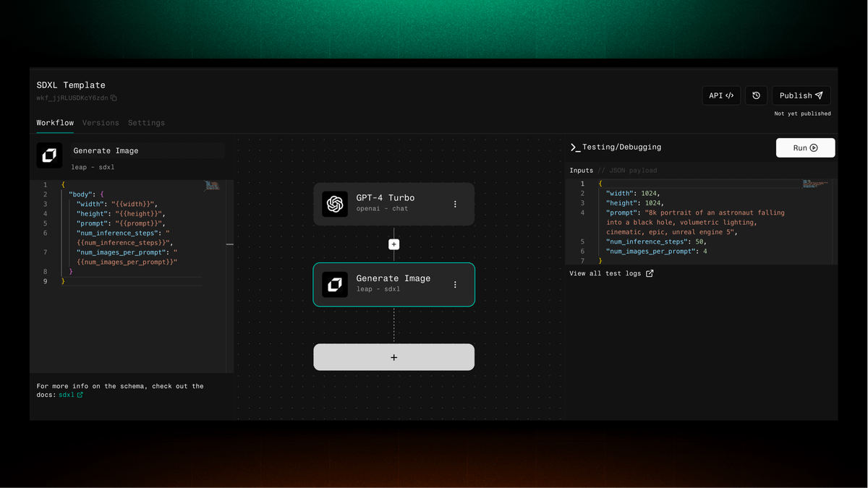Select the Workflow tab
The image size is (868, 488).
[55, 123]
